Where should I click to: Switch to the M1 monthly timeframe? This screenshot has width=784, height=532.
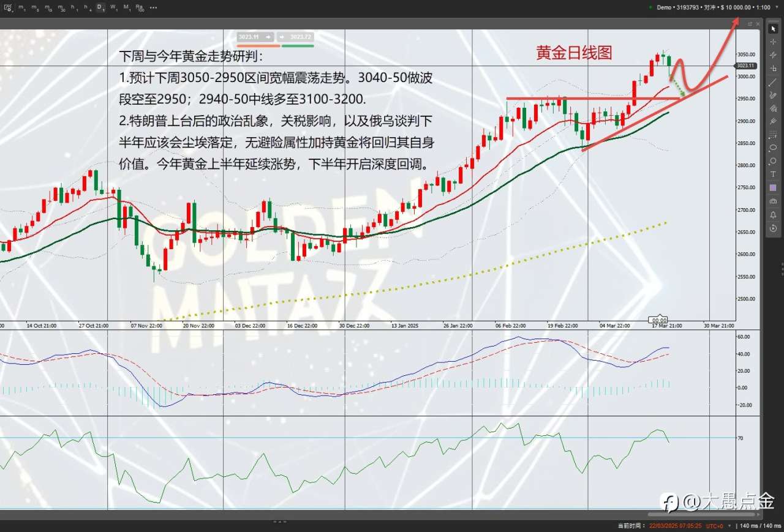tap(127, 7)
